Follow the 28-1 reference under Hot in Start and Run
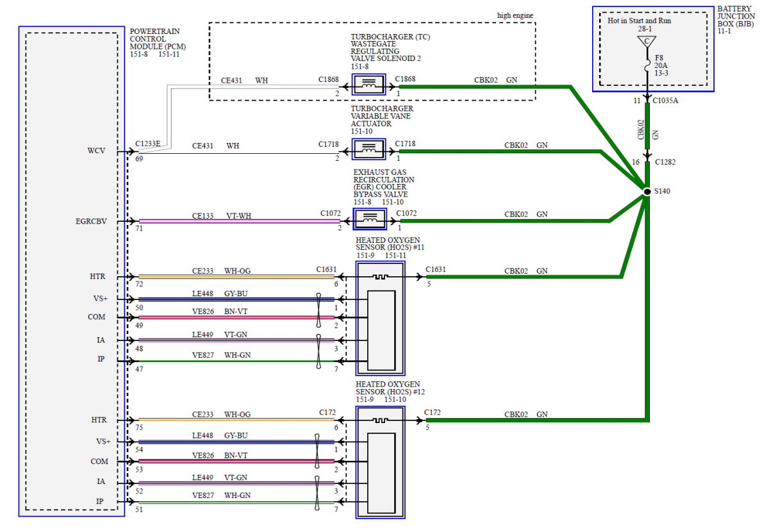This screenshot has width=769, height=532. (646, 29)
